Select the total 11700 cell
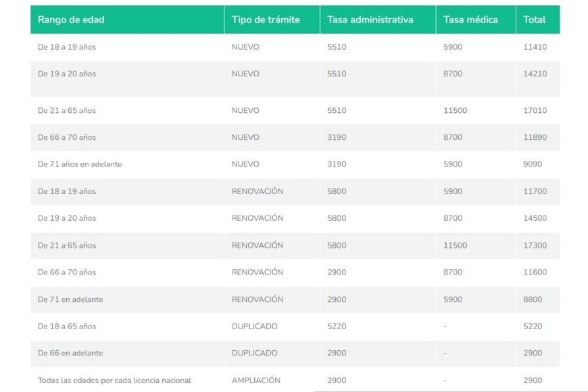 [x=535, y=191]
